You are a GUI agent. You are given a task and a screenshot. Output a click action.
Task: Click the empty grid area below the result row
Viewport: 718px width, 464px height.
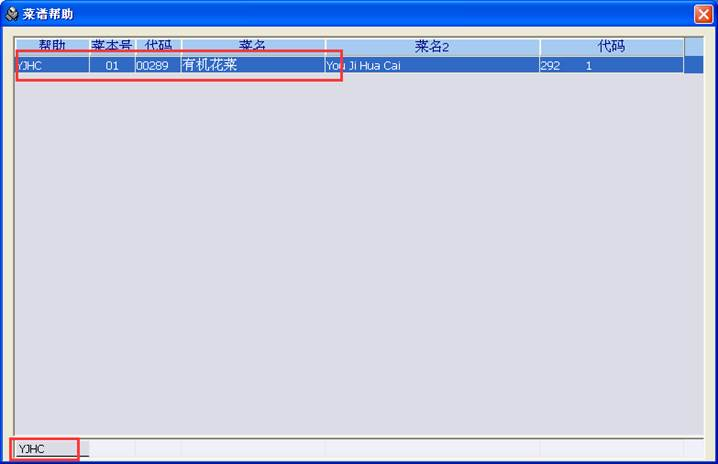click(x=359, y=254)
